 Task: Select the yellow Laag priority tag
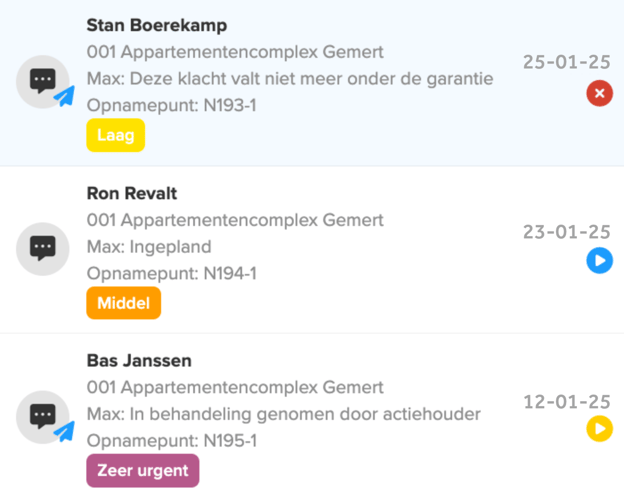coord(116,135)
